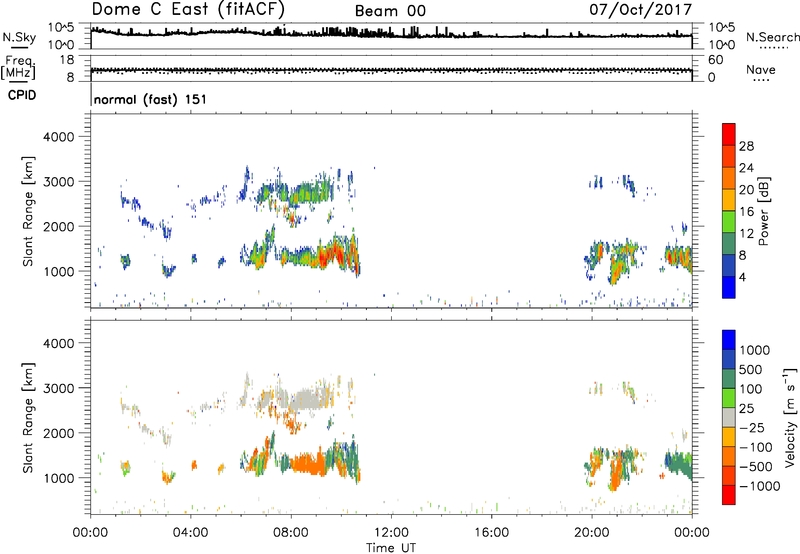Screen dimensions: 800x554
Task: Click Velocity colorbar value "100"
Action: [x=751, y=389]
